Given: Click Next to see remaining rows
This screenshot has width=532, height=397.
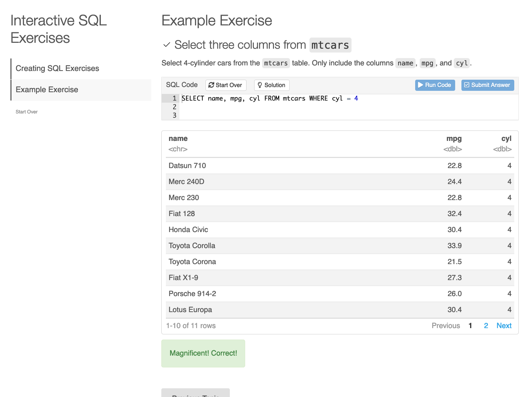Looking at the screenshot, I should [x=504, y=325].
